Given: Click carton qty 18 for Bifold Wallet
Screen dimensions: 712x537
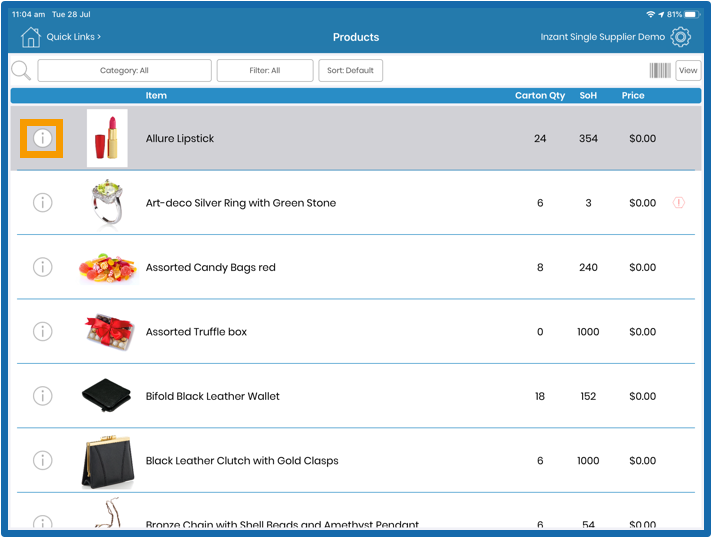Looking at the screenshot, I should point(540,396).
